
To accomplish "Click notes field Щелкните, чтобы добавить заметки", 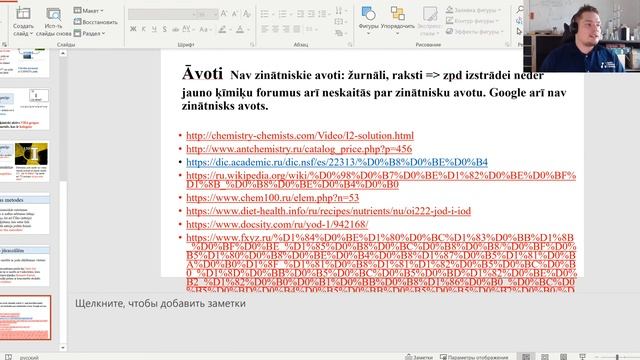I will [x=160, y=304].
